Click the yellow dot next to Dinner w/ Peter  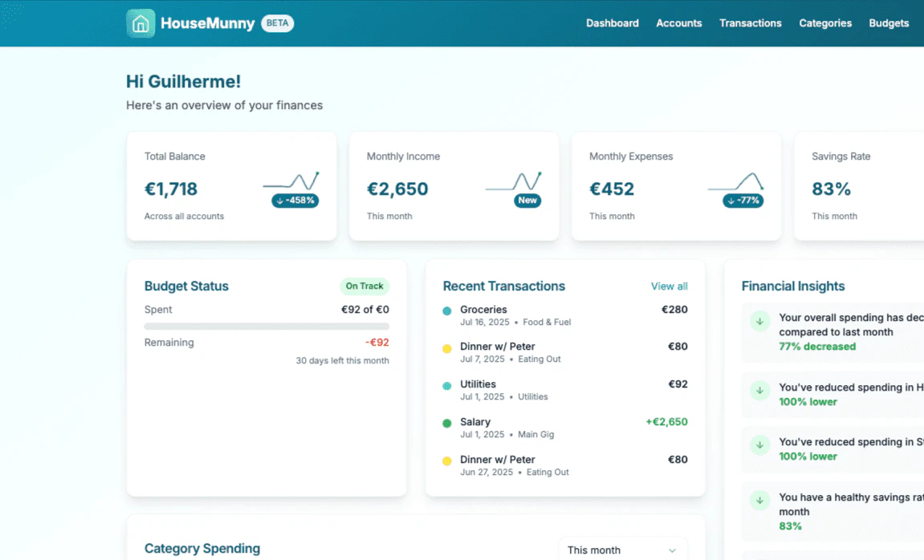pyautogui.click(x=446, y=347)
